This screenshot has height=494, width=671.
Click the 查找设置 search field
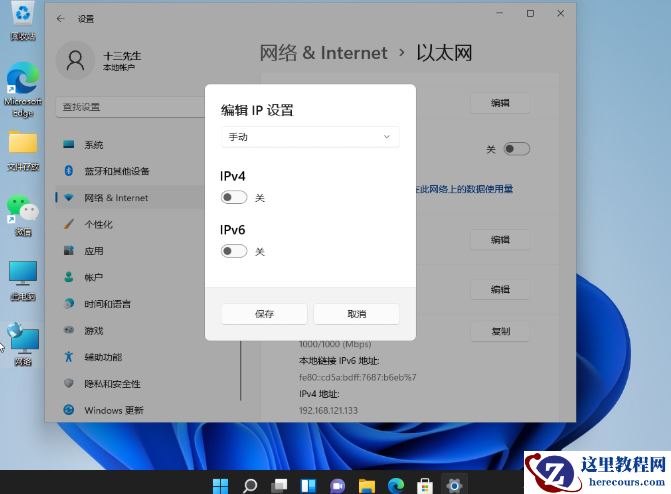click(x=131, y=107)
